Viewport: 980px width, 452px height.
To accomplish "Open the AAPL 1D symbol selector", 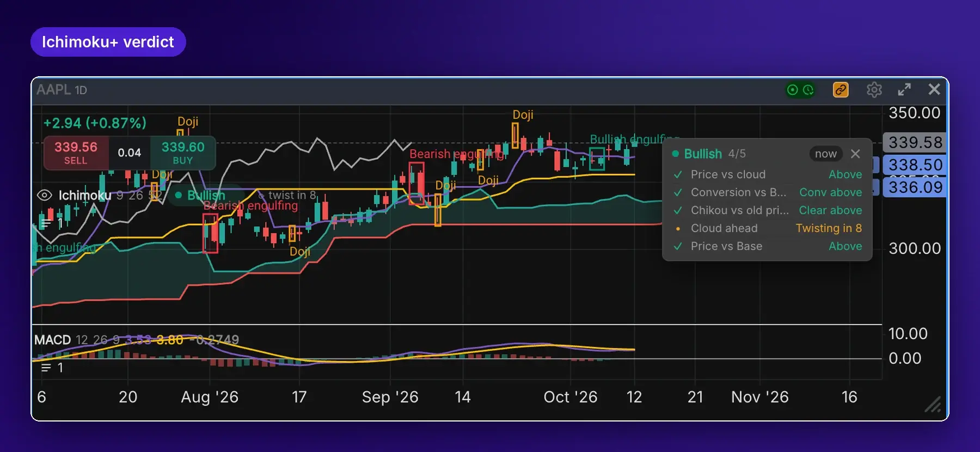I will 62,89.
